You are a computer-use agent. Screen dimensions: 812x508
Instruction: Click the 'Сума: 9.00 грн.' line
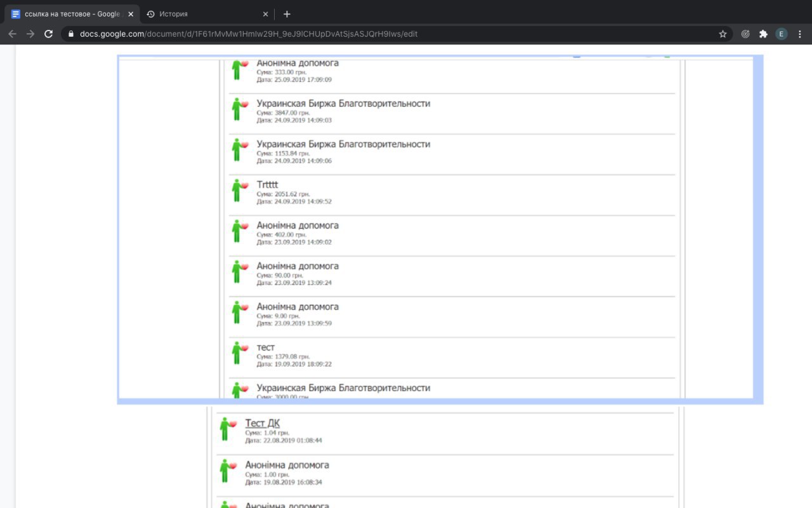(278, 316)
